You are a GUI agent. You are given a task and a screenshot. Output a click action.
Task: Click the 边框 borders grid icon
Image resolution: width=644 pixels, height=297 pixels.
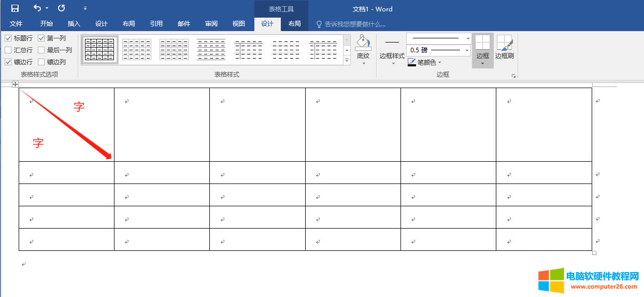click(482, 44)
